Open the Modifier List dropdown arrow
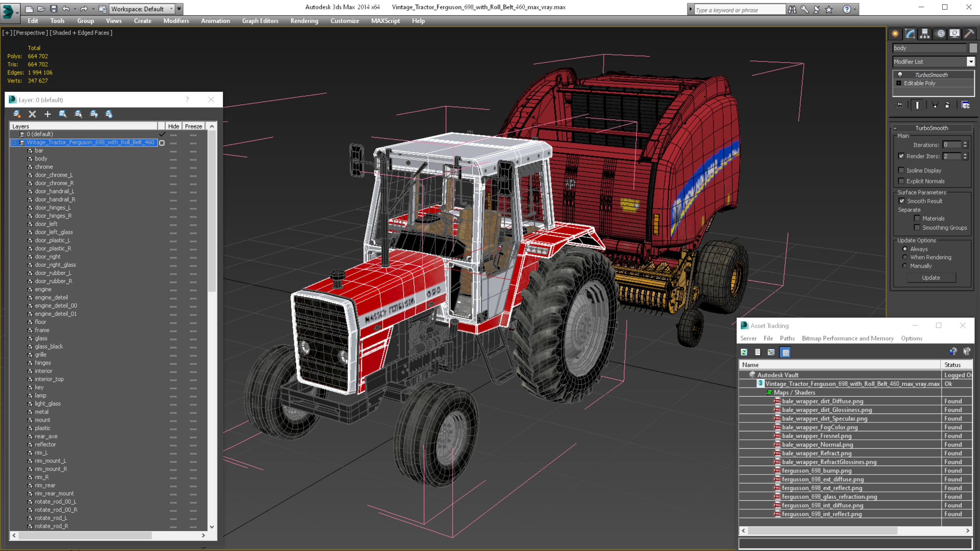 tap(970, 62)
